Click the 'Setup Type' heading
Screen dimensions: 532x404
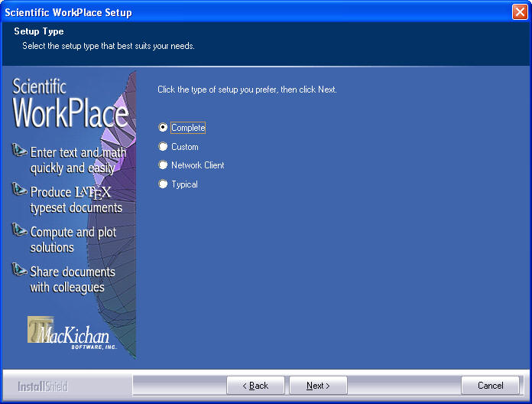tap(39, 31)
